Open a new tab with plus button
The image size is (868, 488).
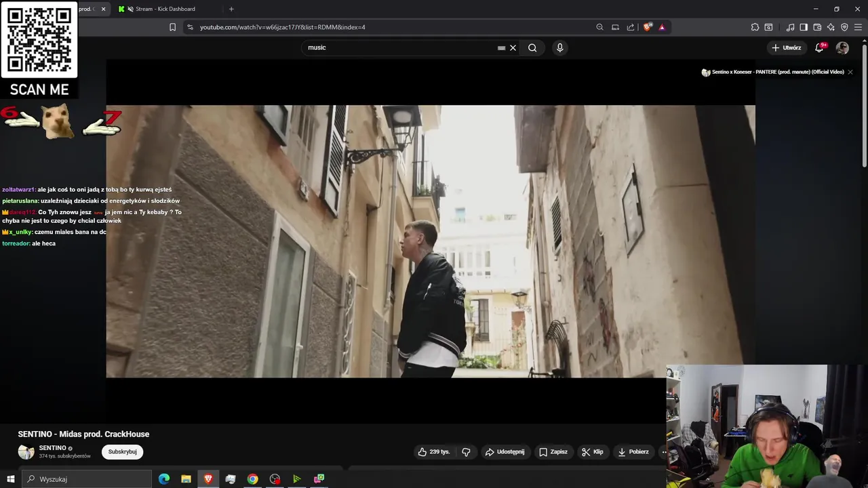pos(231,9)
